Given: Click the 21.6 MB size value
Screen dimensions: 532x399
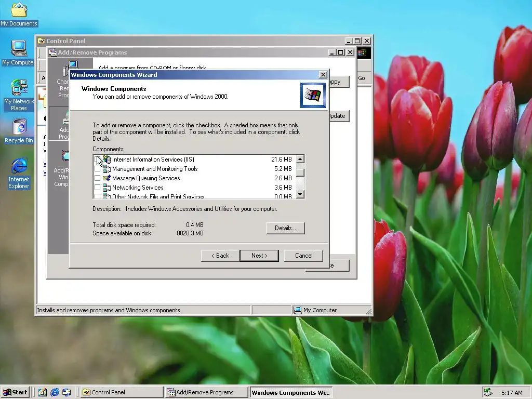Looking at the screenshot, I should click(x=281, y=159).
